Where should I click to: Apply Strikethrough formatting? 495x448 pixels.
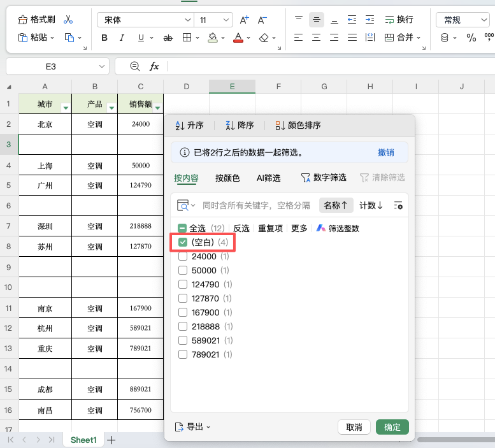tap(168, 38)
